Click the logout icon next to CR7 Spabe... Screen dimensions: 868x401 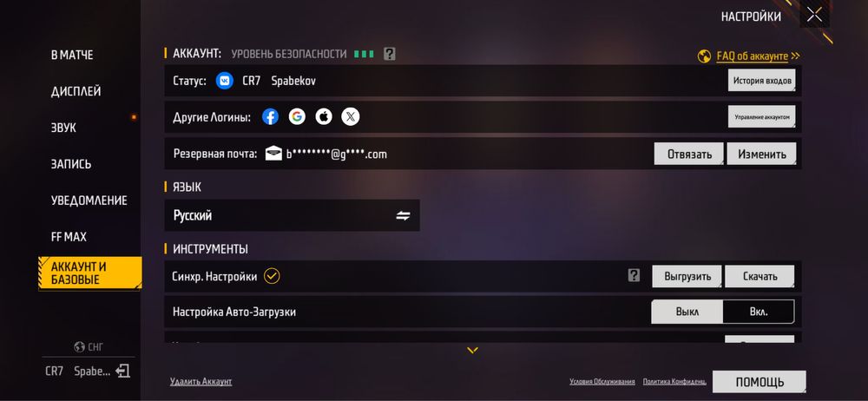123,371
